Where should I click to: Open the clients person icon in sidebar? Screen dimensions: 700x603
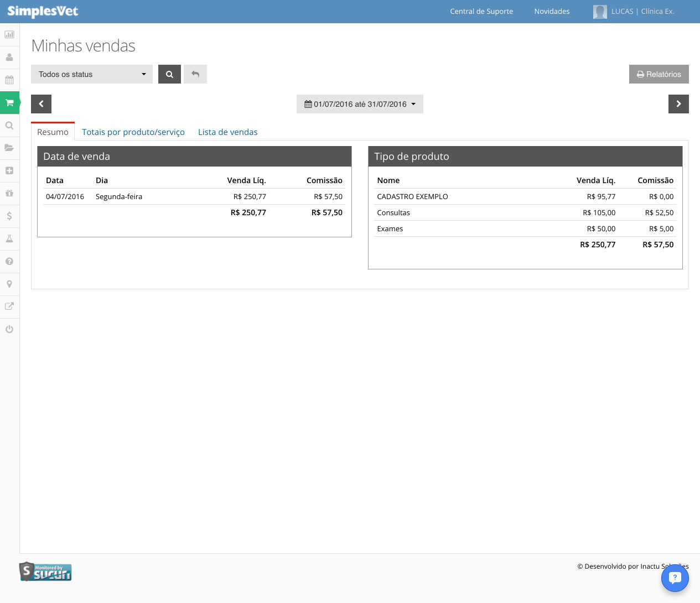(9, 57)
